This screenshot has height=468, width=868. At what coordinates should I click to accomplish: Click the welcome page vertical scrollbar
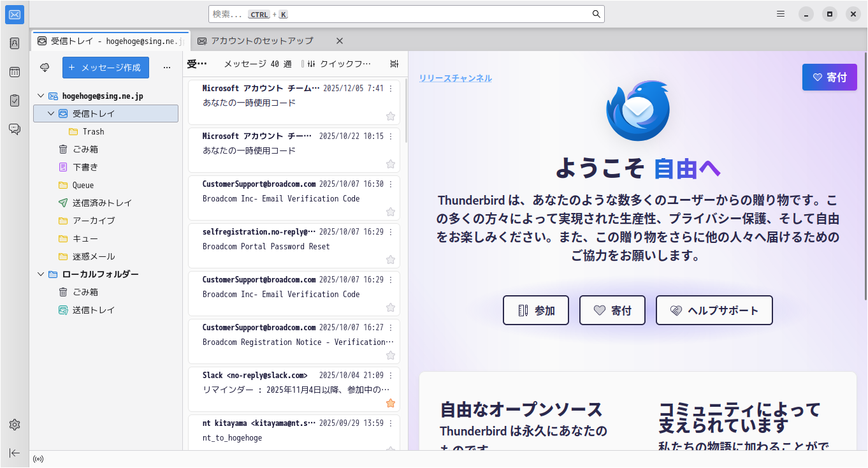click(x=864, y=175)
